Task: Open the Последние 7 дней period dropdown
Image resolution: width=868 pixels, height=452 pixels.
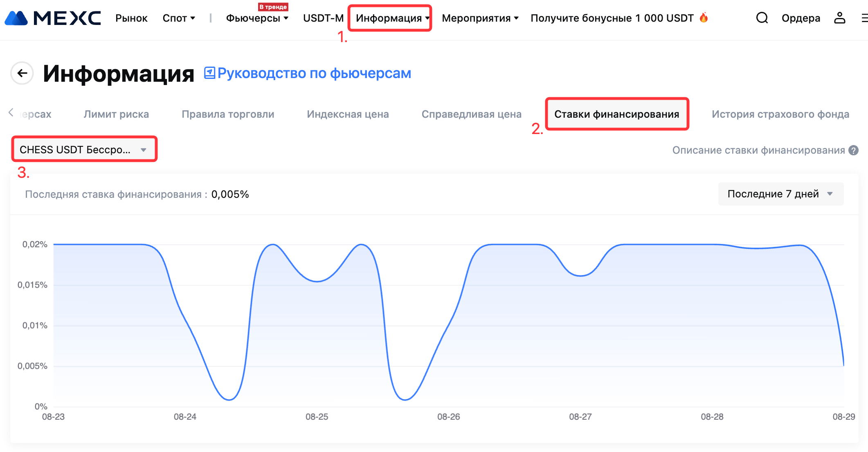Action: 780,194
